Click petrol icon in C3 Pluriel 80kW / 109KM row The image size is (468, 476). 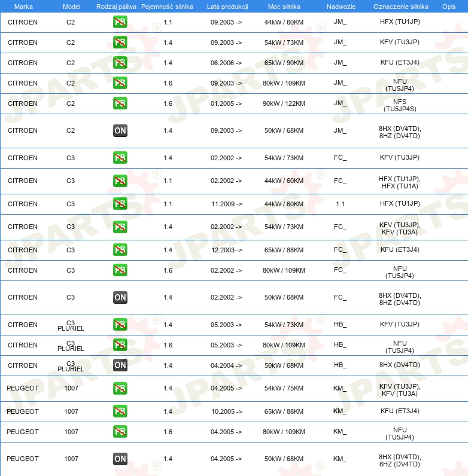point(120,345)
